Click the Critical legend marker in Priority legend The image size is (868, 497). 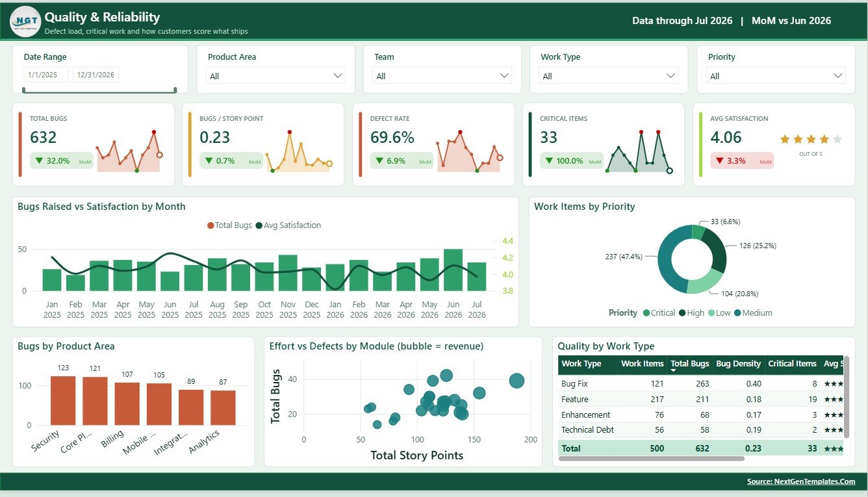pyautogui.click(x=646, y=313)
